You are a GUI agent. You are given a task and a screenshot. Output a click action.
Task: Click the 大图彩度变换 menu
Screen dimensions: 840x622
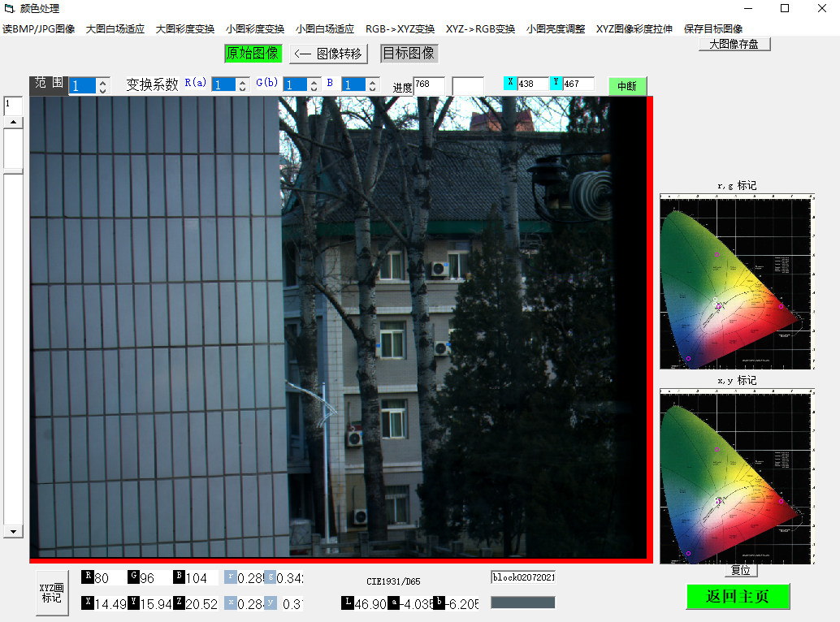point(185,29)
